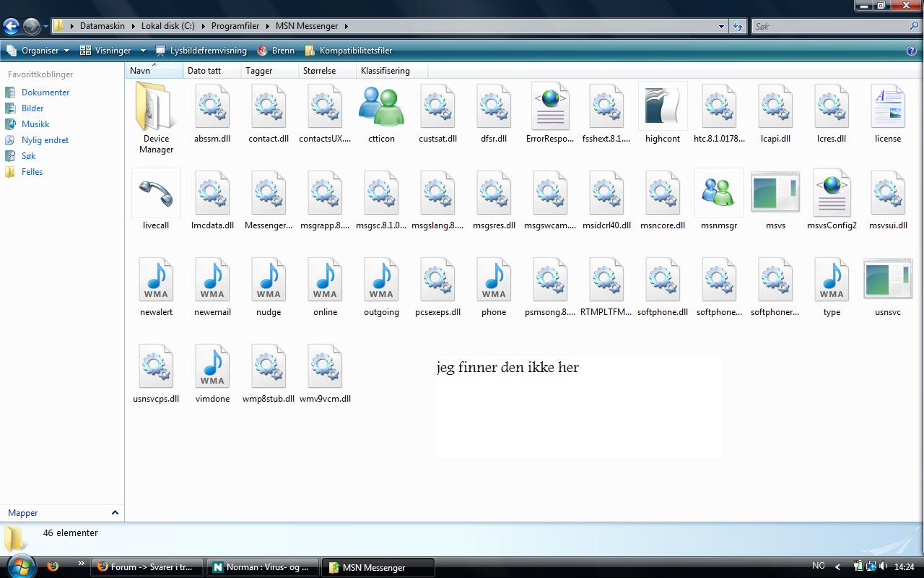Start Lysbildefremvisning slideshow
The width and height of the screenshot is (924, 578).
click(x=201, y=51)
